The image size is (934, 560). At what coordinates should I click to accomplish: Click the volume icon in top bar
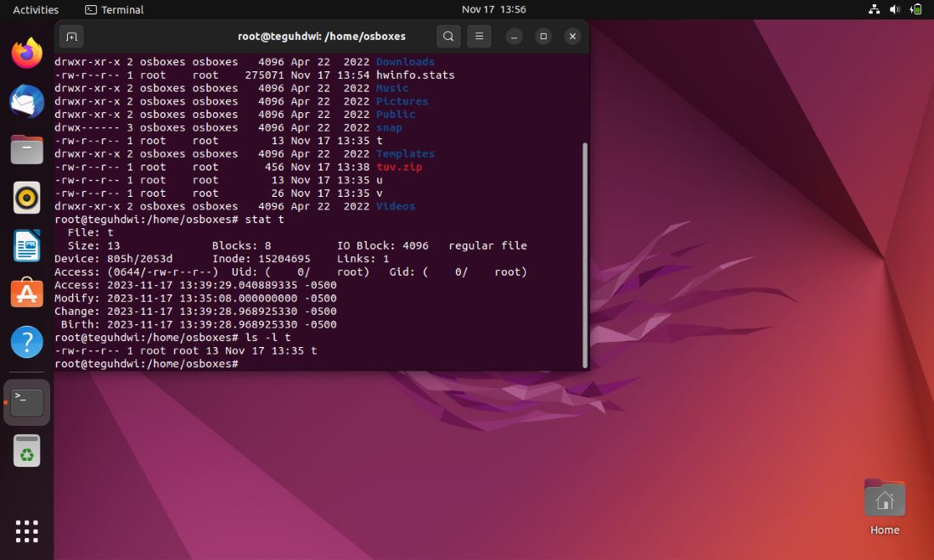895,9
